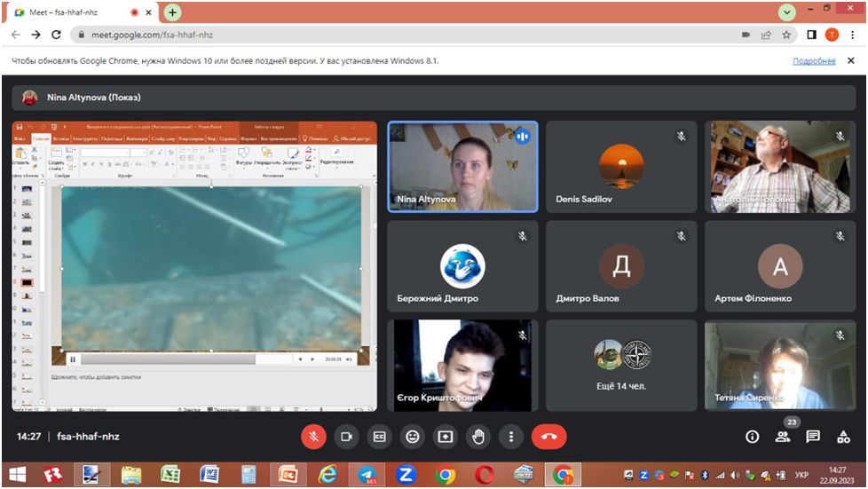
Task: Raise your hand in the meeting
Action: click(x=478, y=437)
